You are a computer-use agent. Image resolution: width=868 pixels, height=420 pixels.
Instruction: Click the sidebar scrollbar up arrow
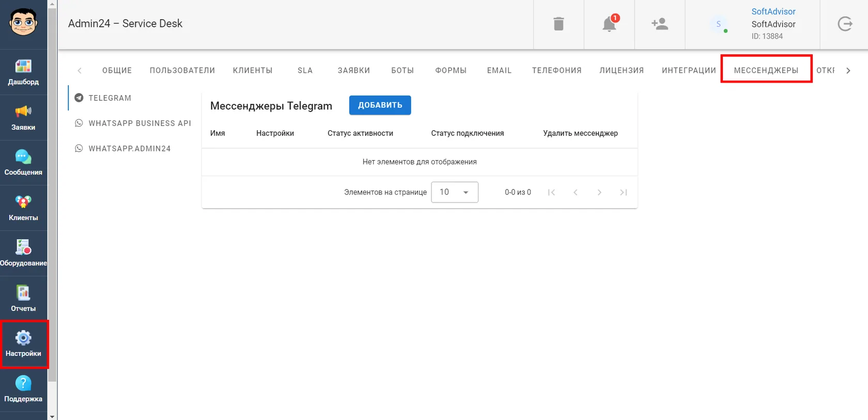coord(52,4)
